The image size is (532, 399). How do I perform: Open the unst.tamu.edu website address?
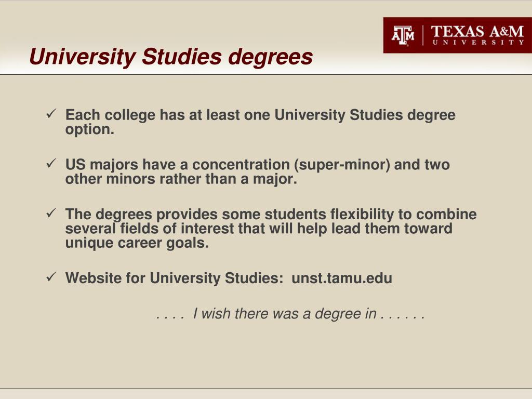(342, 278)
